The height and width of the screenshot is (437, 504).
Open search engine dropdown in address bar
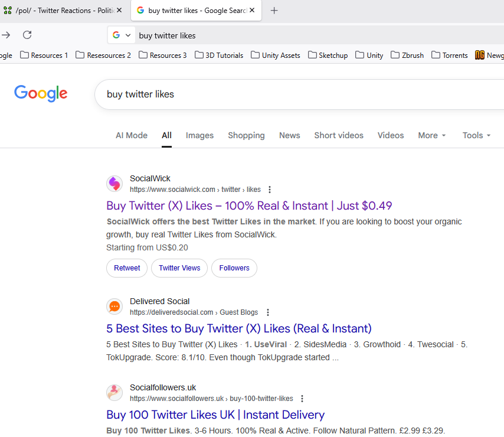tap(122, 35)
